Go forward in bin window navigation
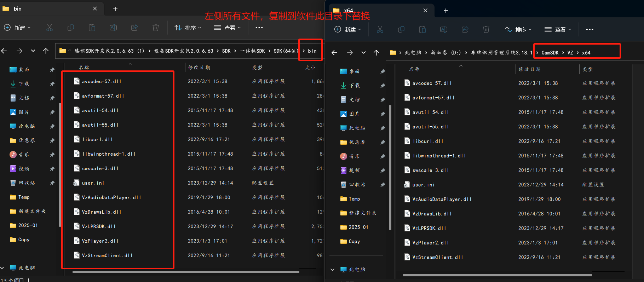644x282 pixels. [19, 51]
